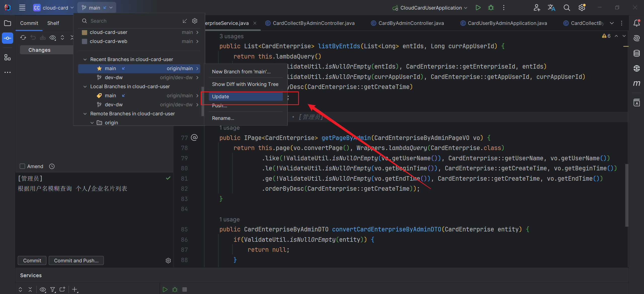
Task: Open More Actions vertical dots in toolbar
Action: coord(504,8)
